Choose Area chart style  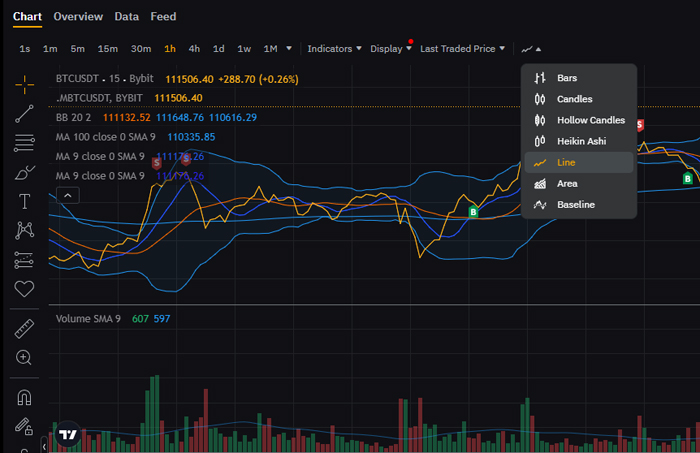[579, 184]
